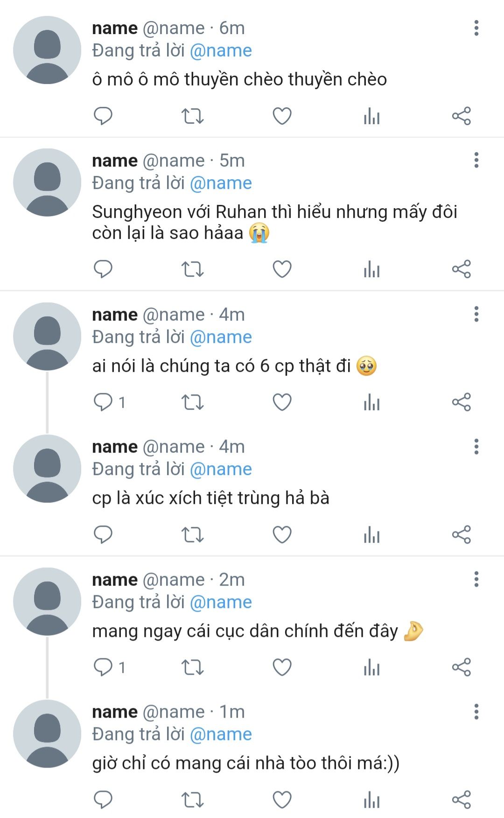Image resolution: width=504 pixels, height=818 pixels.
Task: Reply to the "cục dân chính" tweet
Action: [x=103, y=667]
